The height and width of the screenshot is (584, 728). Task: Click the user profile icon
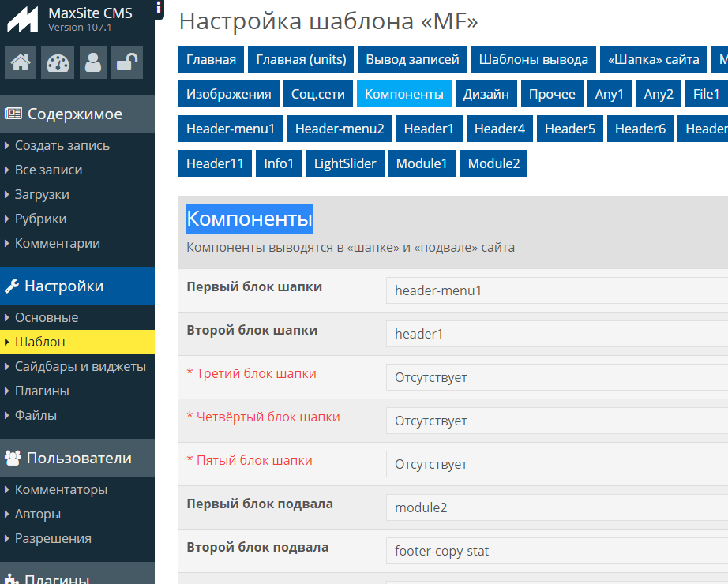(92, 63)
